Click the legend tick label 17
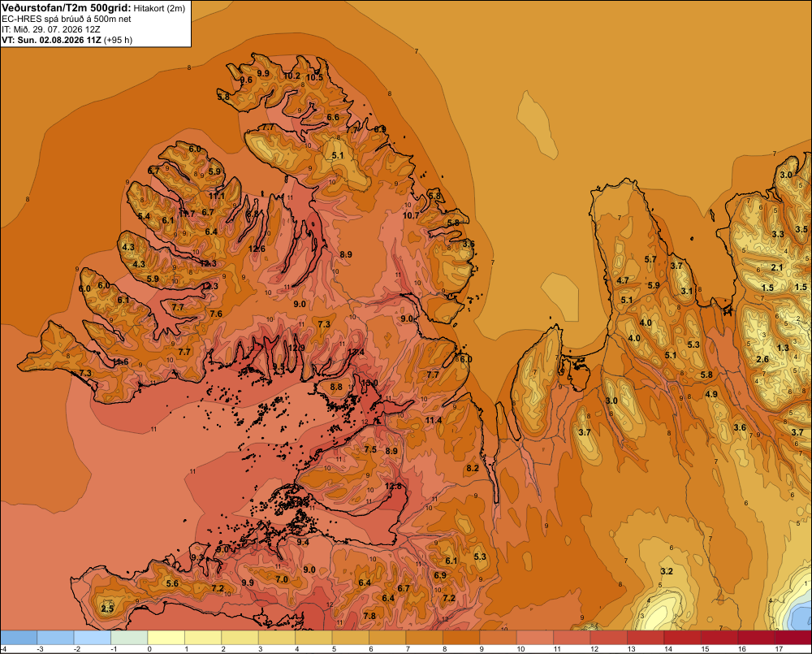The image size is (812, 654). click(x=779, y=649)
